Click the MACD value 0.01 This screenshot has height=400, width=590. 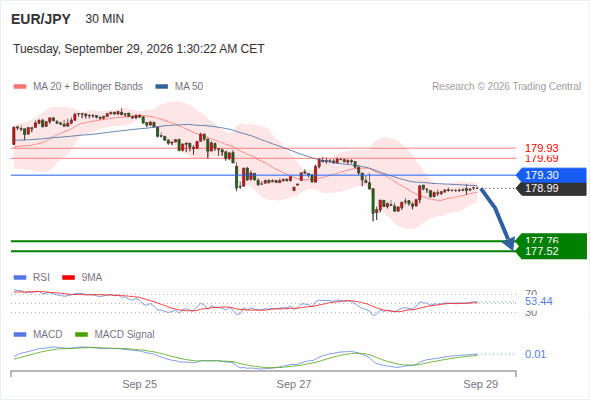click(535, 354)
